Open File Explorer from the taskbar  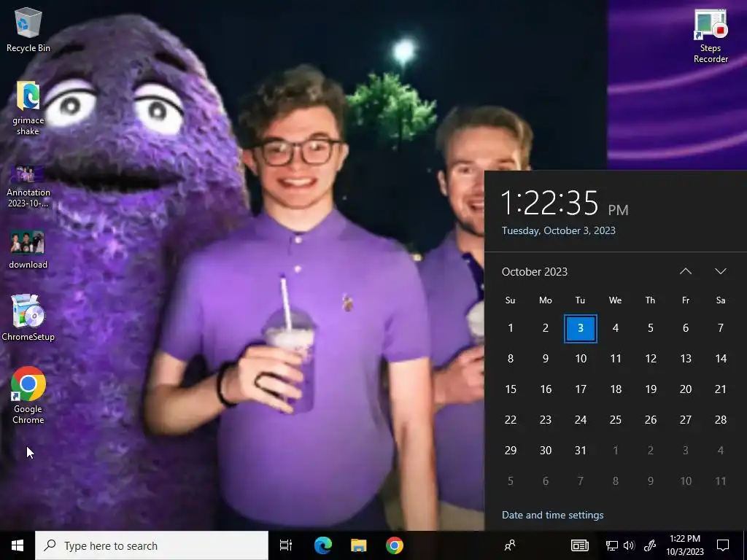tap(358, 545)
